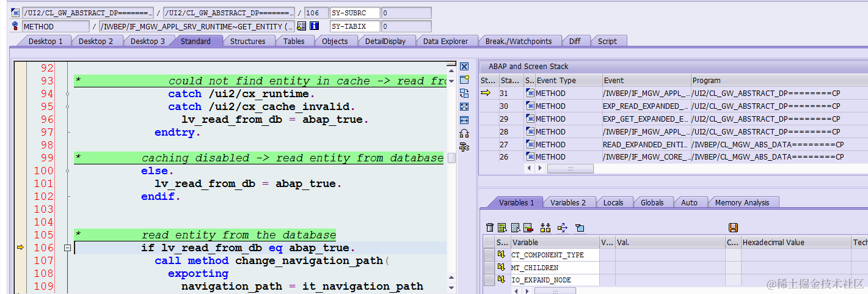Click the list icon with red bar
This screenshot has width=868, height=294.
528,227
